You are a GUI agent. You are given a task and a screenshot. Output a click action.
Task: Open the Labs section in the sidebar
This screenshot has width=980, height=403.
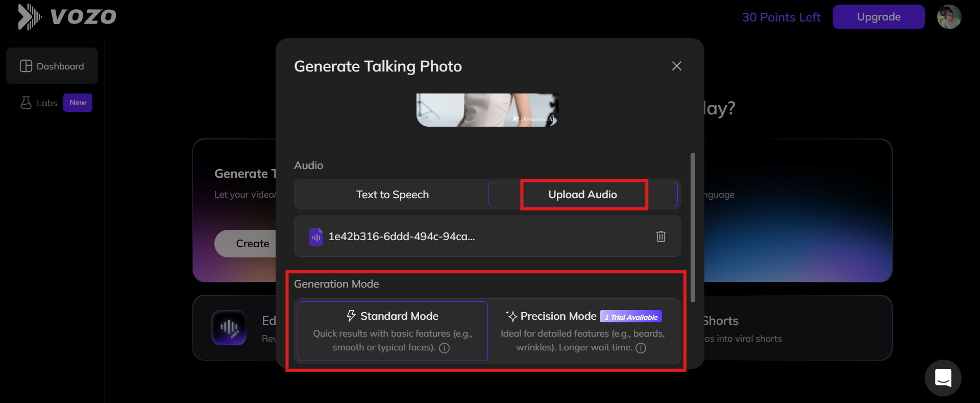[46, 103]
